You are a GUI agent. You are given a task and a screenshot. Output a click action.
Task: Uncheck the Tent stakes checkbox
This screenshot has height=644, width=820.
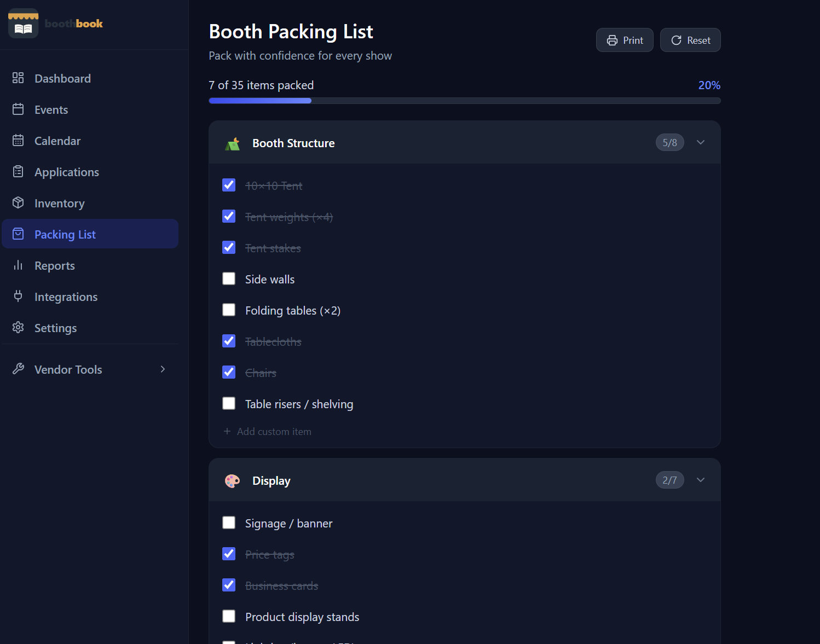coord(229,247)
